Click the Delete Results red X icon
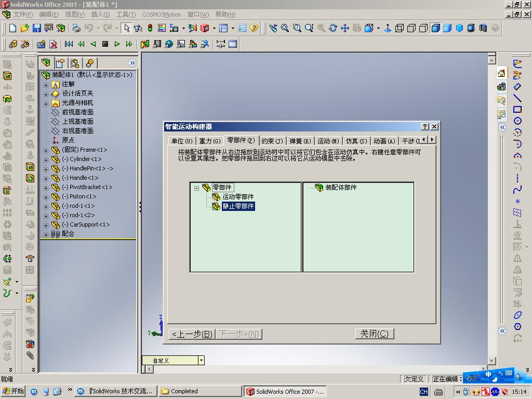The height and width of the screenshot is (399, 532). pyautogui.click(x=53, y=44)
